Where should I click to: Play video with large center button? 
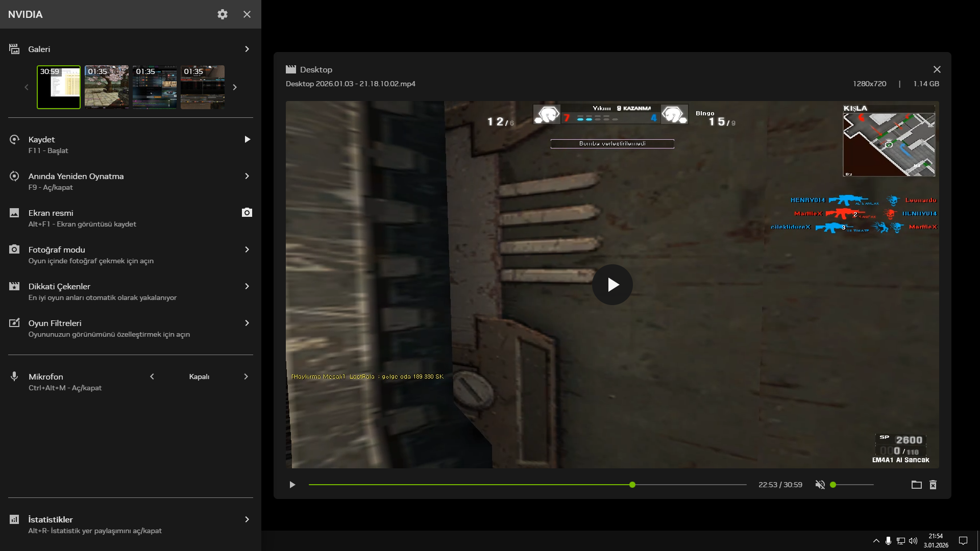[612, 285]
